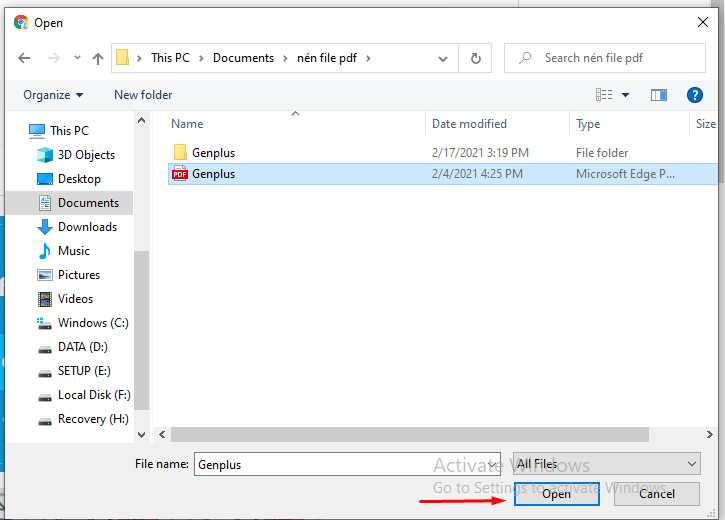Viewport: 725px width, 520px height.
Task: Click the sidebar scroll up arrow
Action: 141,120
